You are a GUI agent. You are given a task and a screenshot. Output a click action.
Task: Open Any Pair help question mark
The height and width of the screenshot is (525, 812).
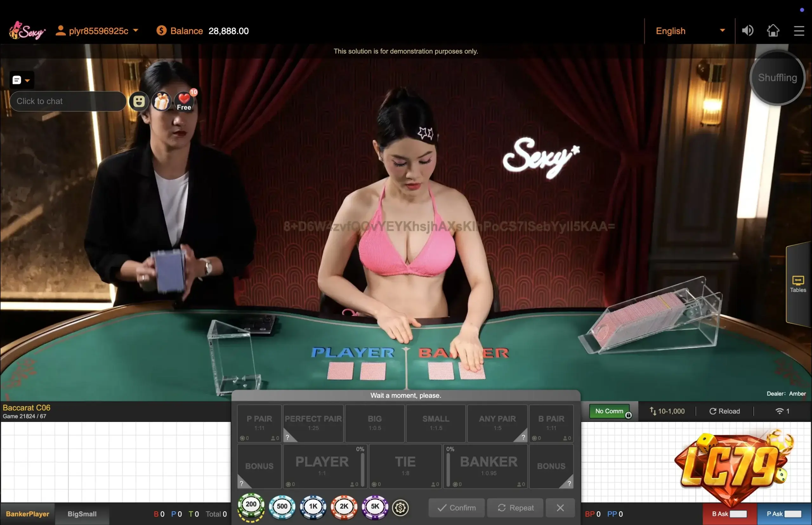(523, 437)
